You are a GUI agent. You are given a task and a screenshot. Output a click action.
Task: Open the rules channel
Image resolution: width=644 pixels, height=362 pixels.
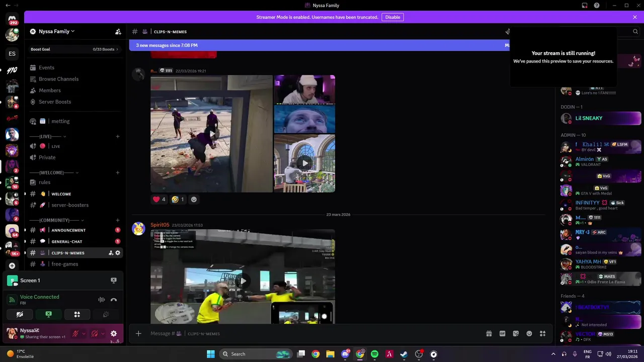[74, 183]
